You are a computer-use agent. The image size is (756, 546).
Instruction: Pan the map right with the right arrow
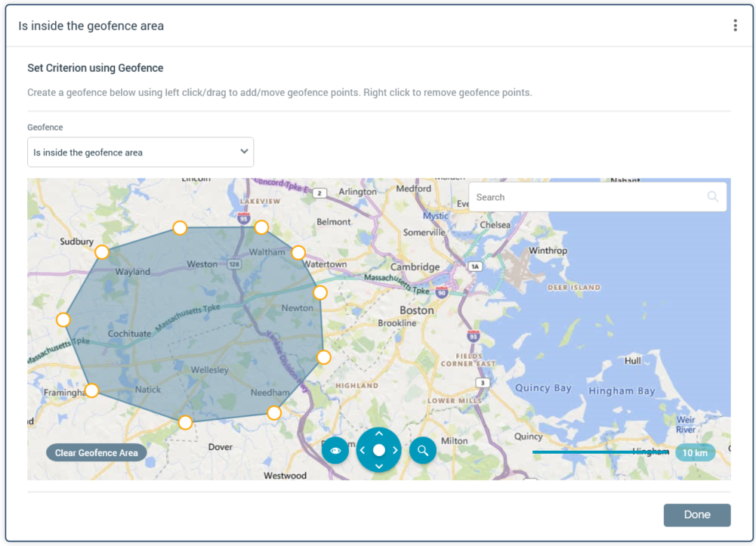pos(395,451)
